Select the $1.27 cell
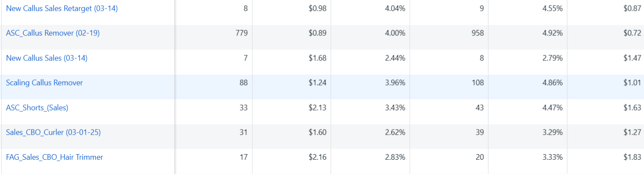The height and width of the screenshot is (174, 644). point(632,132)
